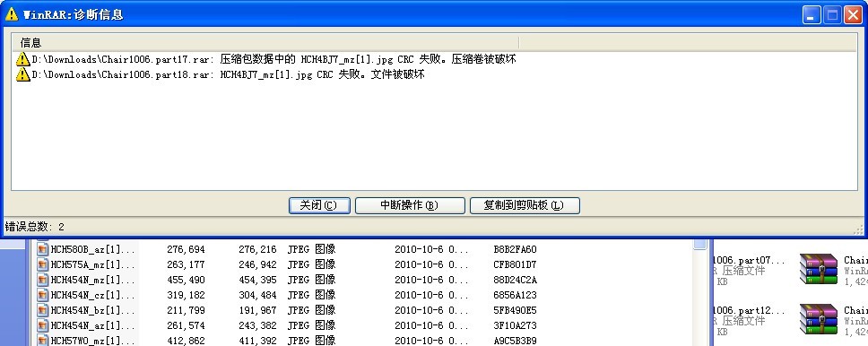Click the CRC value A9C5B3B9
868x346 pixels.
coord(515,341)
